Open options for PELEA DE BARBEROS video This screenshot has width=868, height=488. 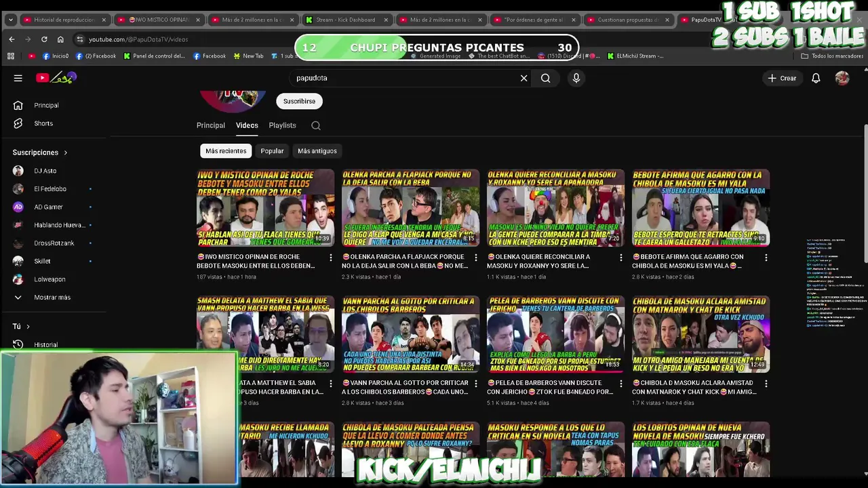(621, 384)
